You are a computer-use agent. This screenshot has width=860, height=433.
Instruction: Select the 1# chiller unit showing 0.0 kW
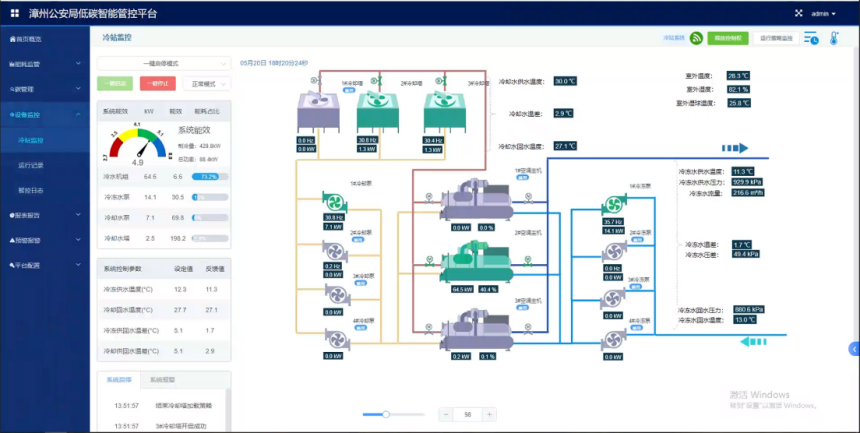(476, 199)
